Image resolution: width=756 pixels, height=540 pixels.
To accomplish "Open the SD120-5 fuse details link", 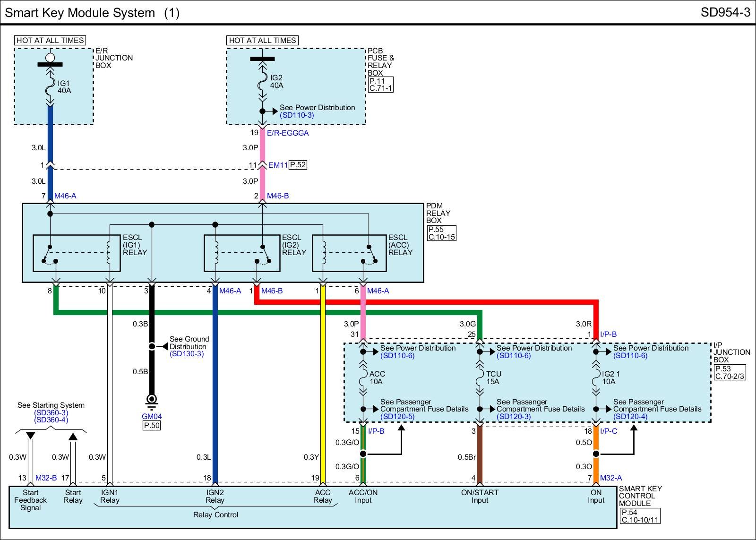I will (x=397, y=417).
